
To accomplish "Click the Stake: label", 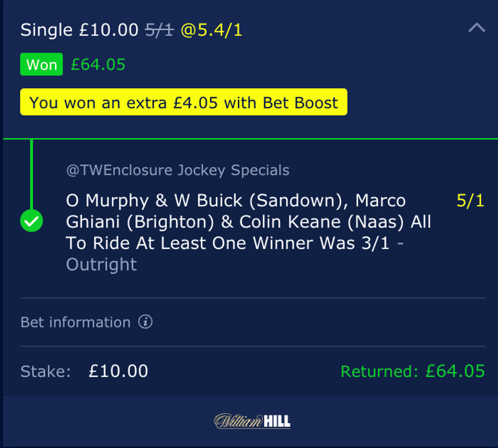I will click(x=46, y=371).
